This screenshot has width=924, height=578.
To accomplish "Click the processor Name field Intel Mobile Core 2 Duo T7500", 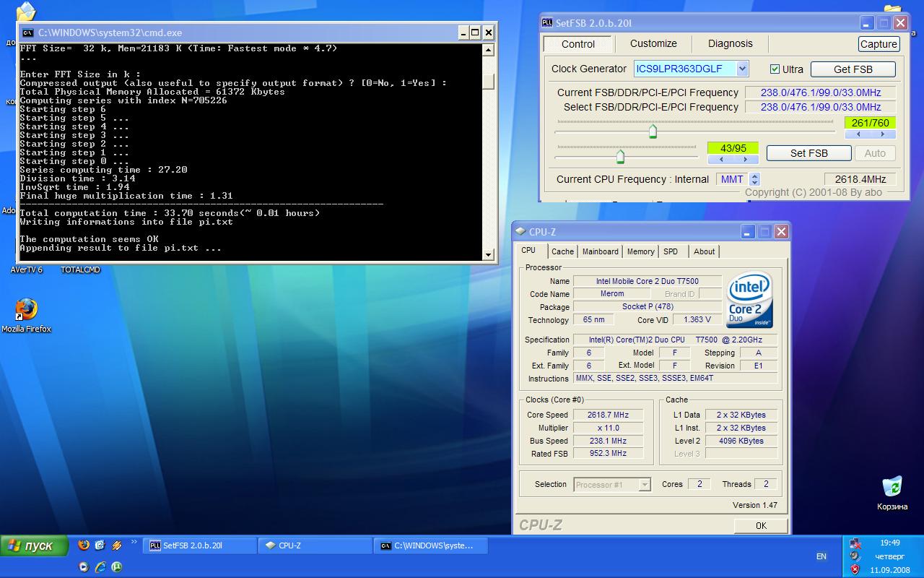I will coord(647,281).
